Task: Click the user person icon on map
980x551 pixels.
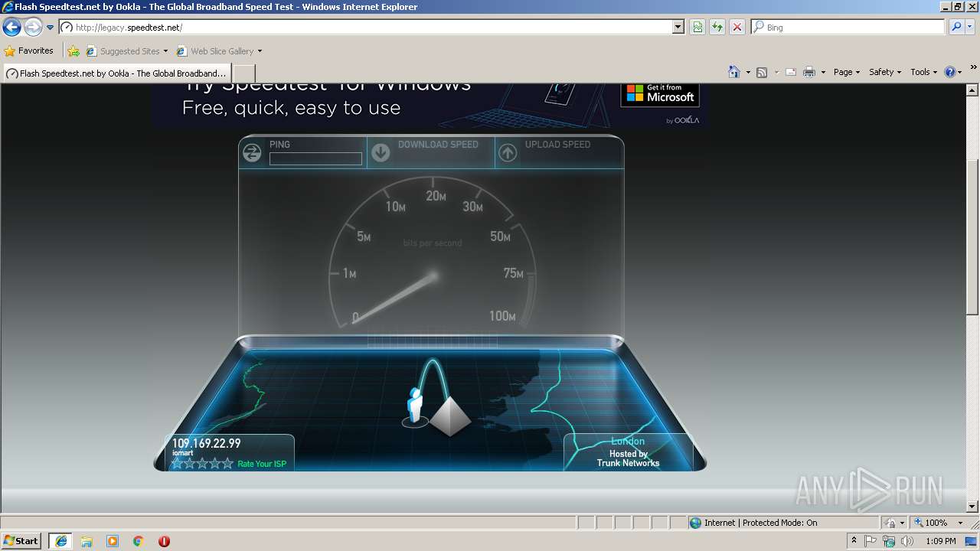Action: point(415,406)
